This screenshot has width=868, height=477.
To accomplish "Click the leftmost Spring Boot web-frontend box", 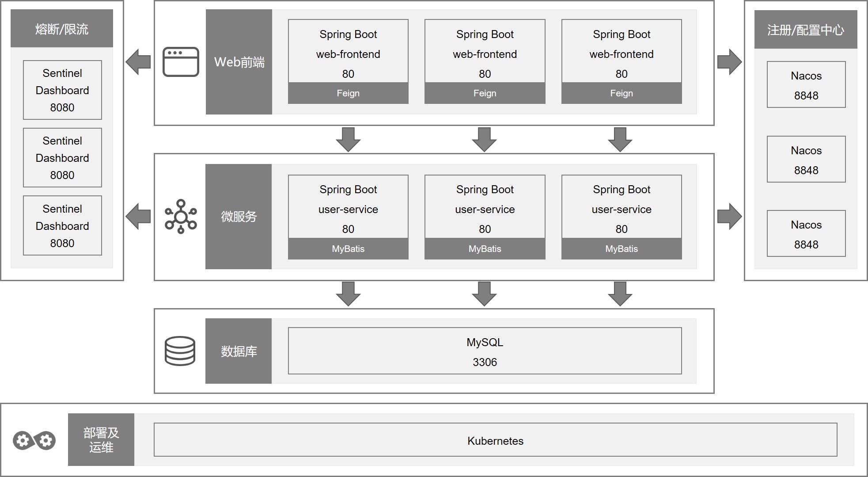I will [x=348, y=51].
